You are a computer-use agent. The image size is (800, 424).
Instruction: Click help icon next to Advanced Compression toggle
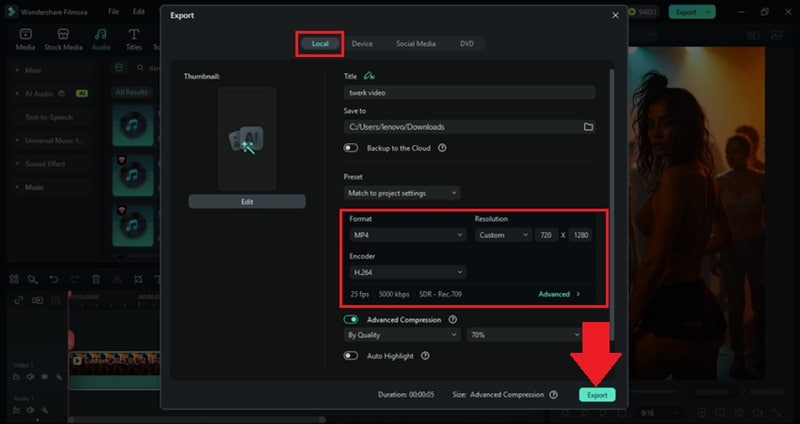pyautogui.click(x=452, y=319)
